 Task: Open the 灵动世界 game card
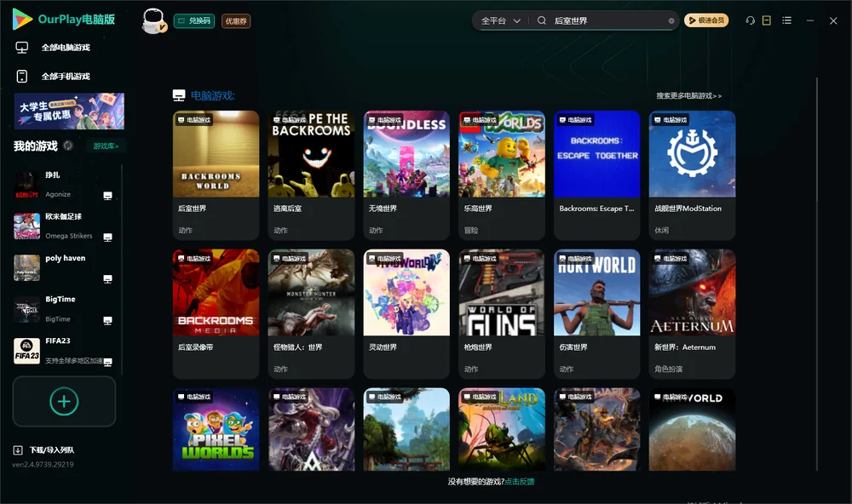[x=406, y=313]
